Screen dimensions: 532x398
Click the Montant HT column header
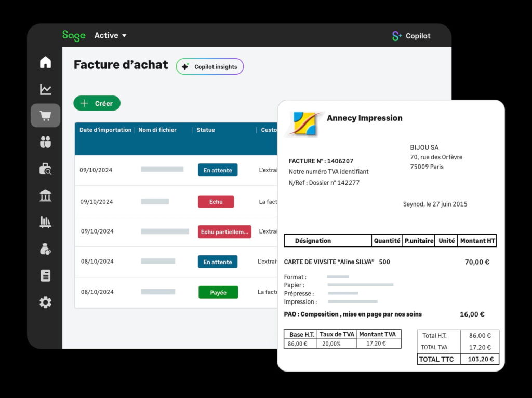pyautogui.click(x=477, y=241)
